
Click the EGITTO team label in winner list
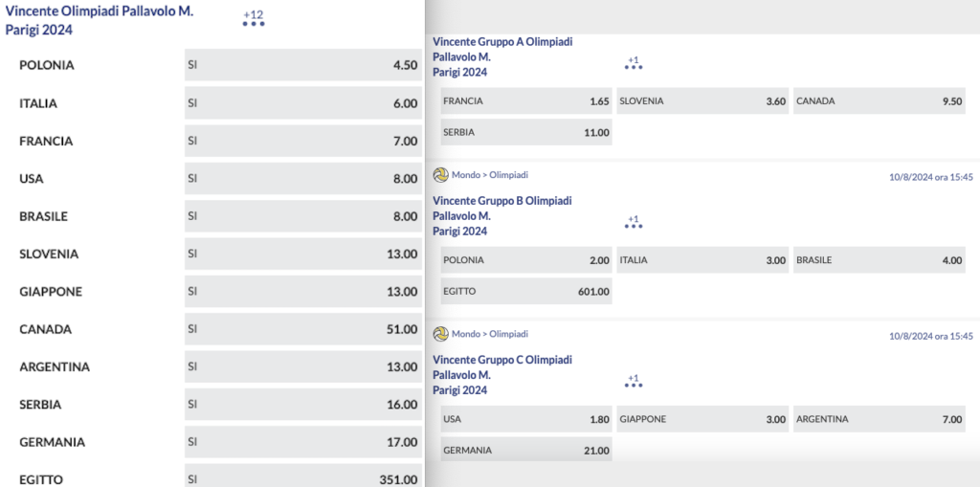tap(41, 479)
